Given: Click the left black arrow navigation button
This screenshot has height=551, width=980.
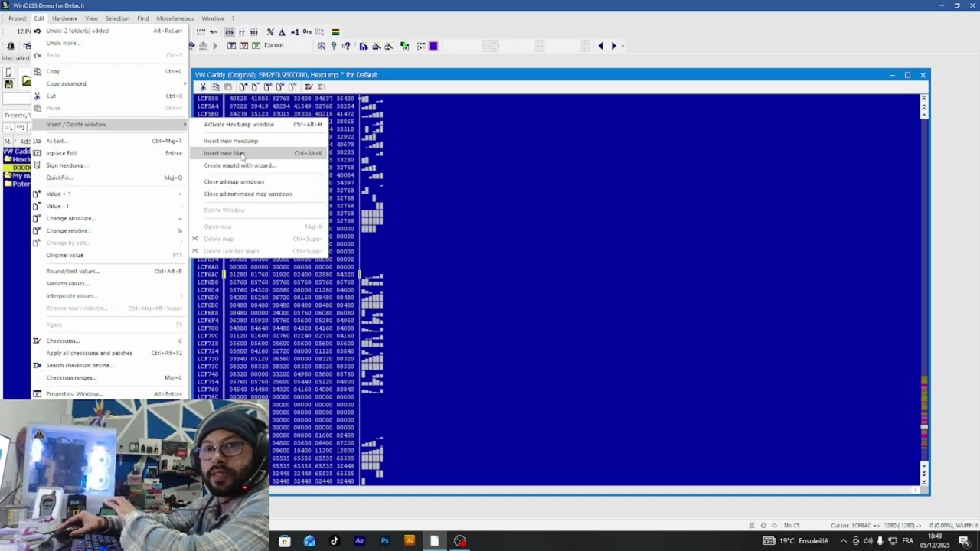Looking at the screenshot, I should click(x=601, y=46).
